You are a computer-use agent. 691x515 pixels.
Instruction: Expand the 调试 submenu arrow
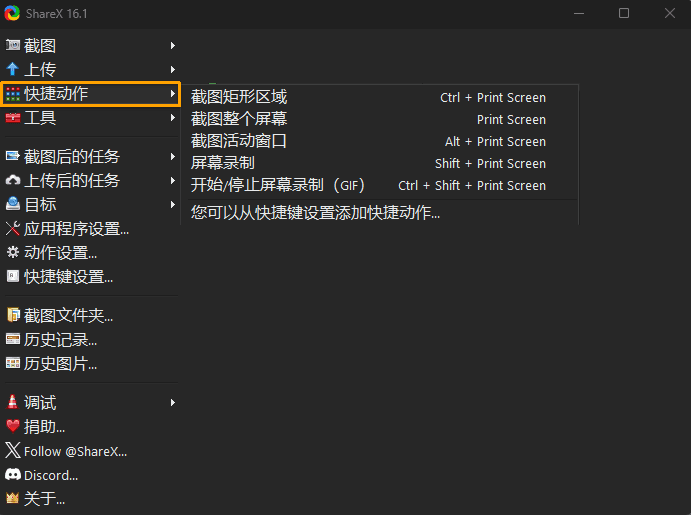tap(173, 402)
